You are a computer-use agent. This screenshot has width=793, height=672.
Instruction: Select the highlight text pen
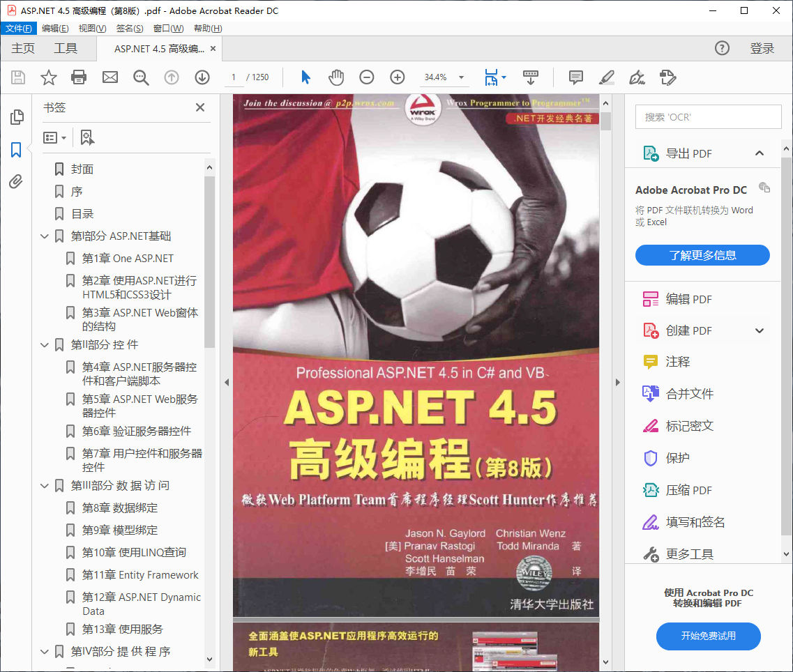[606, 77]
